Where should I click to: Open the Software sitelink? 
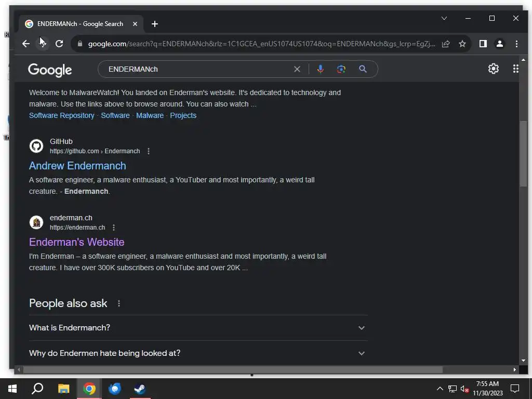point(115,115)
